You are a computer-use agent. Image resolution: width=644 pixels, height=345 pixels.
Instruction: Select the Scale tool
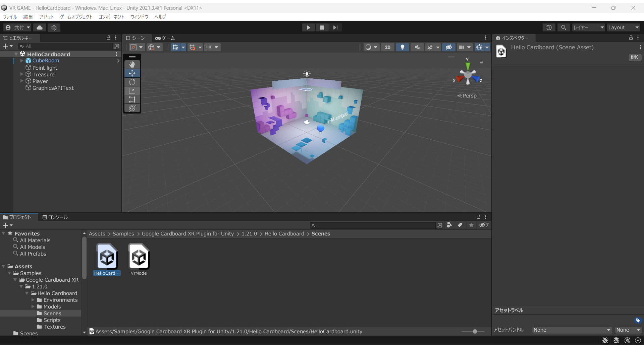click(x=132, y=90)
